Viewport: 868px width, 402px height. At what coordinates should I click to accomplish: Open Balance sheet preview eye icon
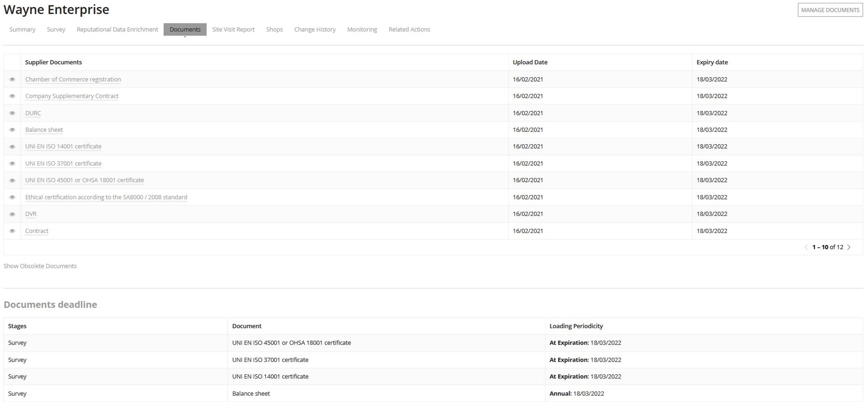(x=12, y=130)
